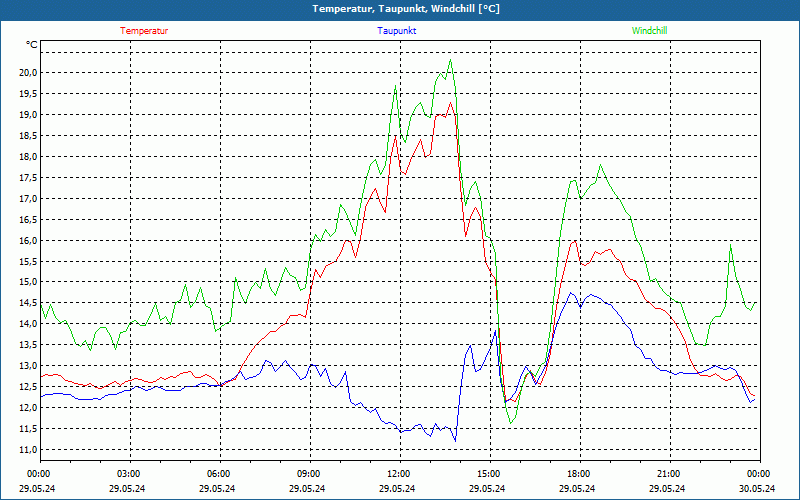Screen dimensions: 800x500
Task: Select the 09:00 time axis marker
Action: [x=309, y=474]
